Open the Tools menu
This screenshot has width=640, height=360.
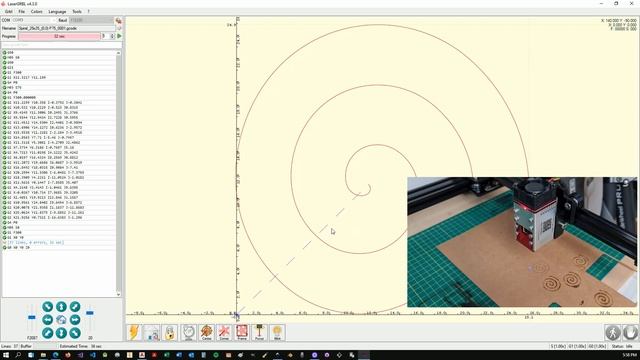77,11
